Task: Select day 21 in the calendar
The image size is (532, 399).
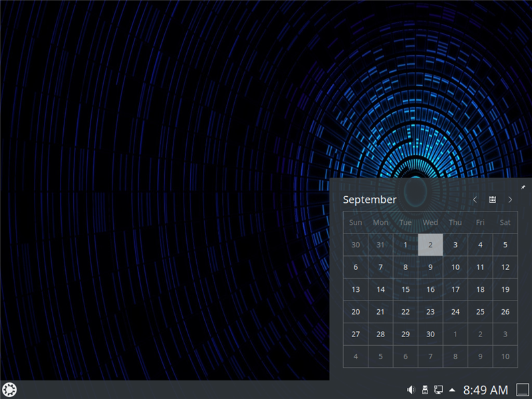Action: click(380, 312)
